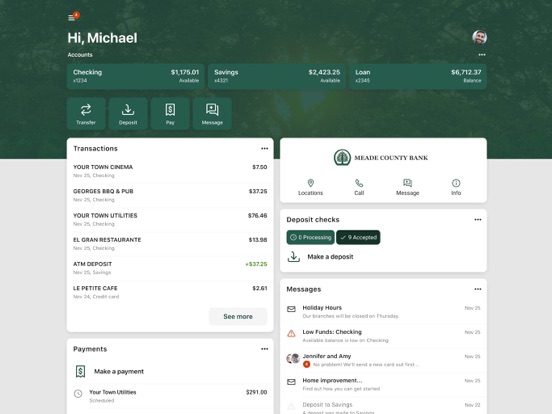Screen dimensions: 552x414
Task: Open the EL GRAN RESTAURANTE transaction
Action: (x=170, y=244)
